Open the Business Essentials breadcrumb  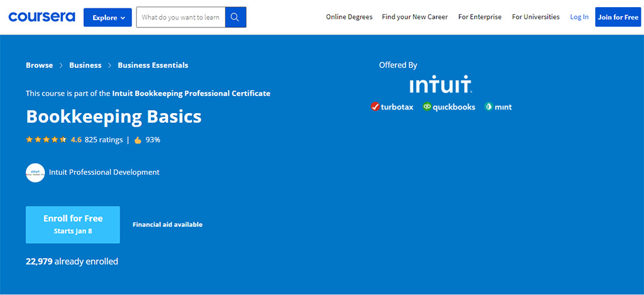coord(153,65)
